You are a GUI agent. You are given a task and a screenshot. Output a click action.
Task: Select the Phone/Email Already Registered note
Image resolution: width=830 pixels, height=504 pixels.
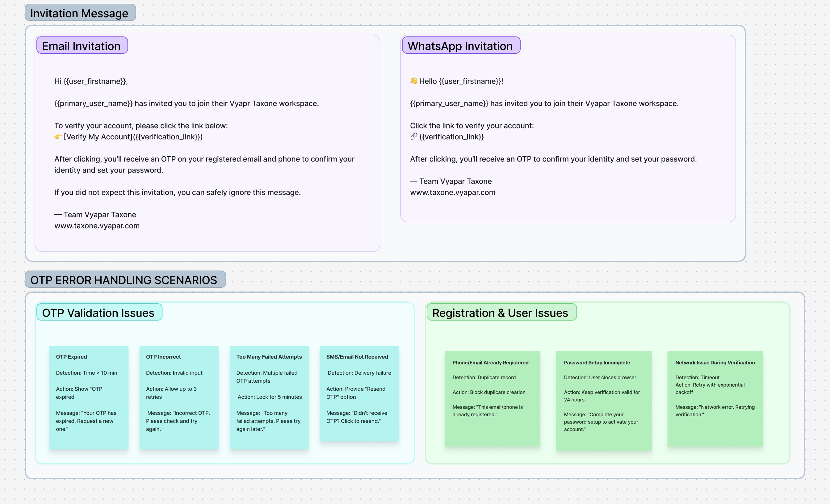[492, 398]
